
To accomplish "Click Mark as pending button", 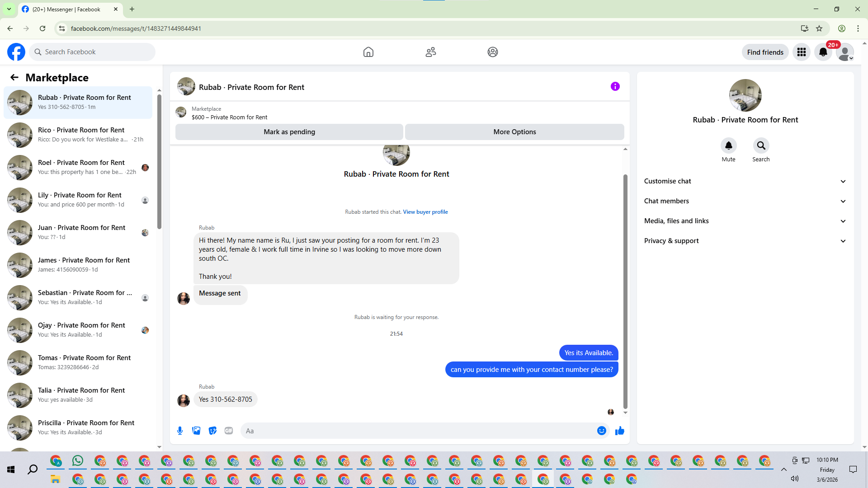I will tap(289, 132).
